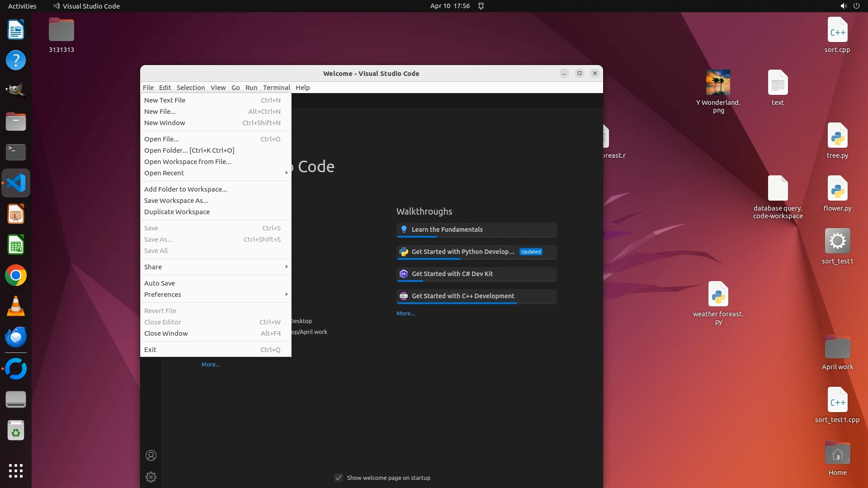The image size is (868, 488).
Task: Click More link under recent list
Action: click(210, 365)
